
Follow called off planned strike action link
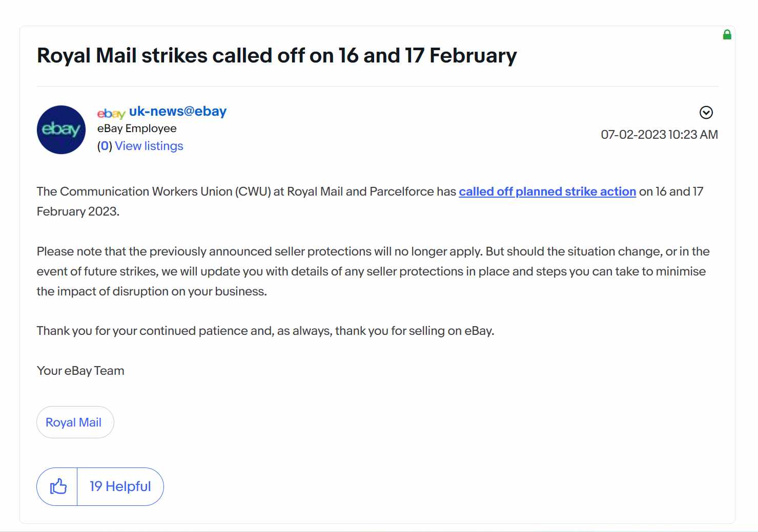pyautogui.click(x=547, y=191)
